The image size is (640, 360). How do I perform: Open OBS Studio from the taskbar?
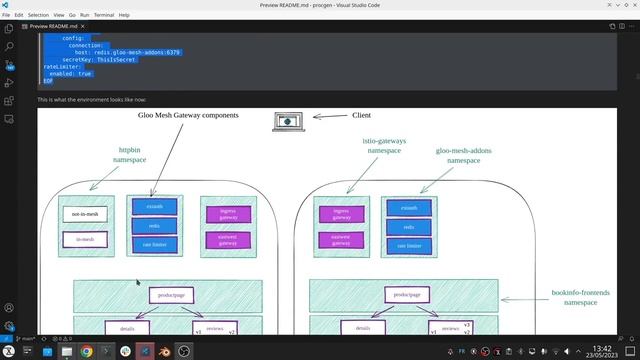pyautogui.click(x=184, y=351)
